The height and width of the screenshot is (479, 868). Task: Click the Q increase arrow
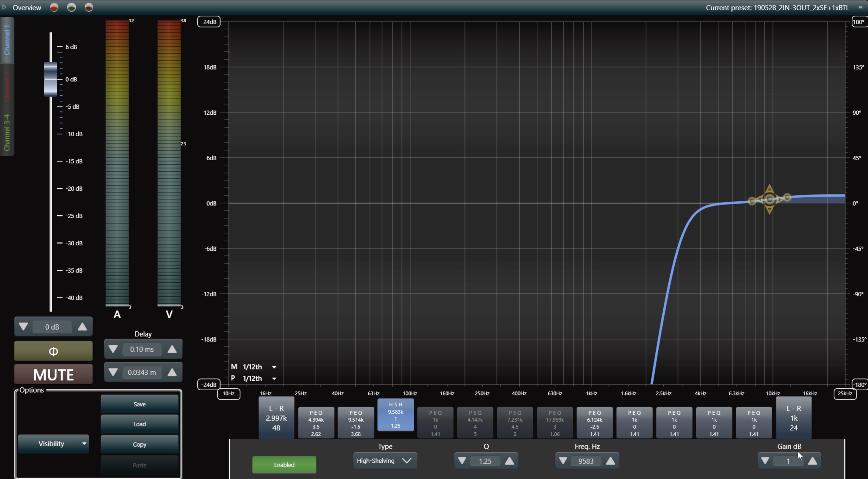[x=509, y=461]
